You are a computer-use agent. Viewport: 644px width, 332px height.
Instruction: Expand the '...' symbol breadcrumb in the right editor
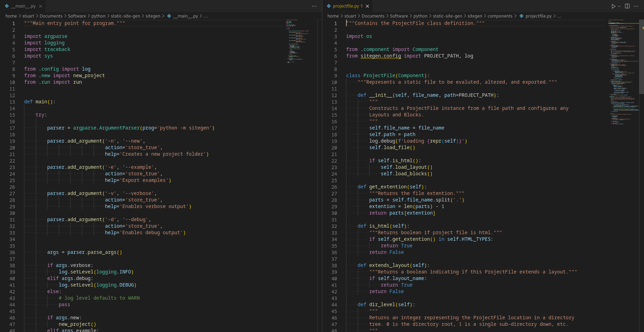coord(559,16)
